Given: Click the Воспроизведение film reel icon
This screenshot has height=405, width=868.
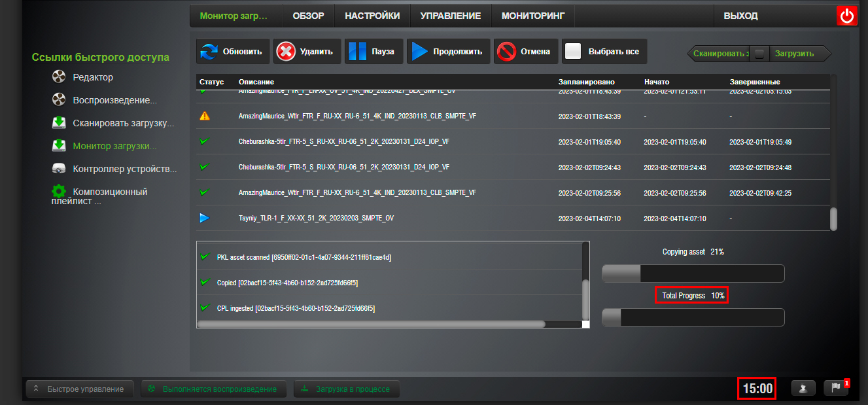Looking at the screenshot, I should 59,100.
